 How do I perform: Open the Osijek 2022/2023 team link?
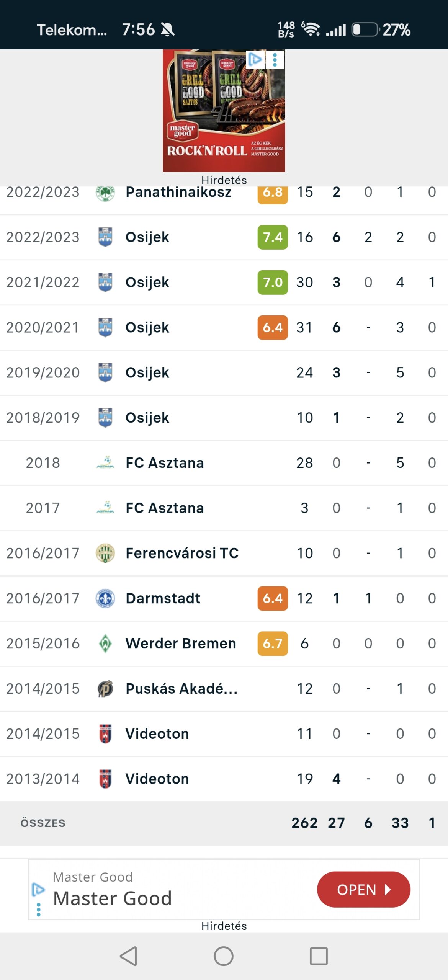147,237
